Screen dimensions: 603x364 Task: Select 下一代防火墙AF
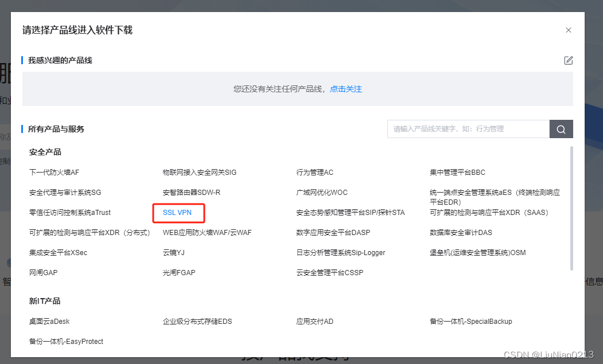click(55, 173)
